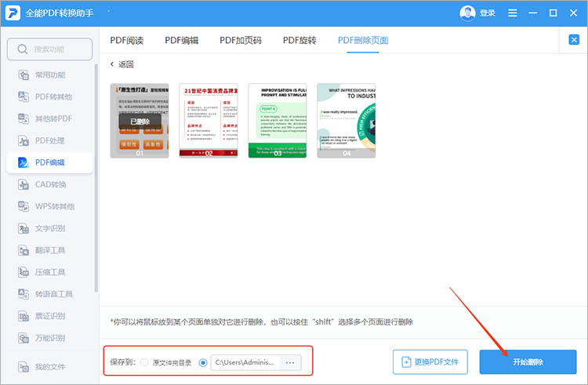Click the sidebar vertical scrollbar
The image size is (588, 385).
tap(96, 178)
